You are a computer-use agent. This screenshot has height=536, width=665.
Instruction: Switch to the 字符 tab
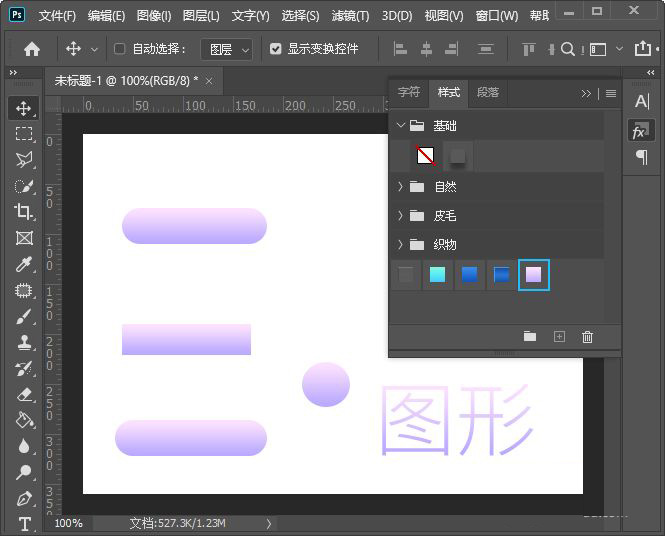pyautogui.click(x=409, y=92)
